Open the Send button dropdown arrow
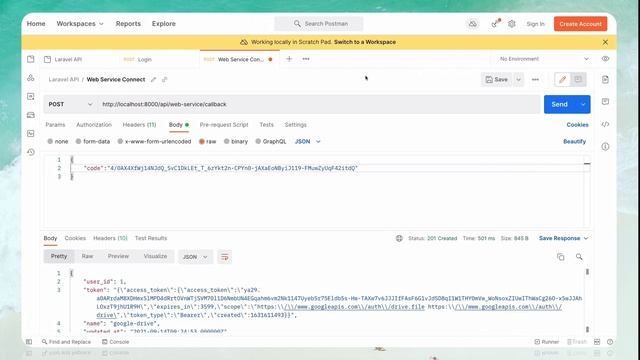 [583, 104]
